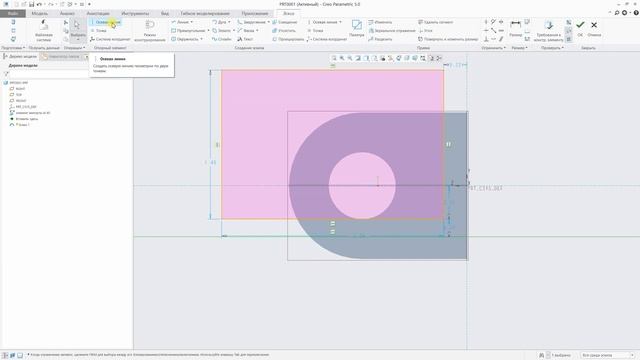
Task: Expand the Operations group dropdown
Action: coord(75,48)
